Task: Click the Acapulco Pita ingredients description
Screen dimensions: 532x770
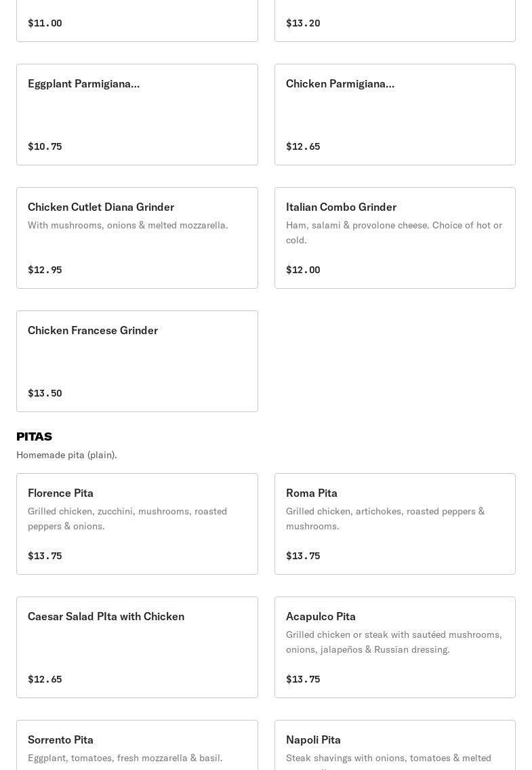Action: [394, 642]
